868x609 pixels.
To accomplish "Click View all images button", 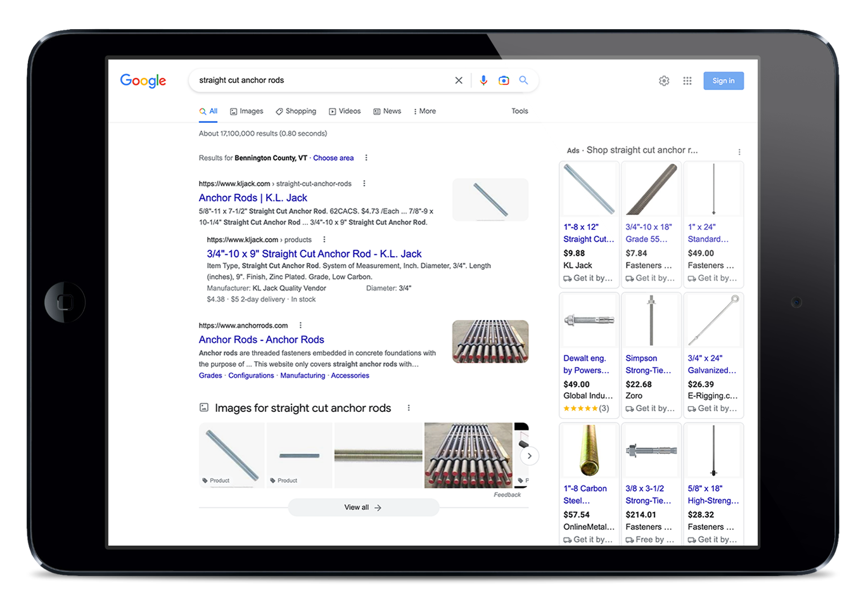I will click(363, 508).
